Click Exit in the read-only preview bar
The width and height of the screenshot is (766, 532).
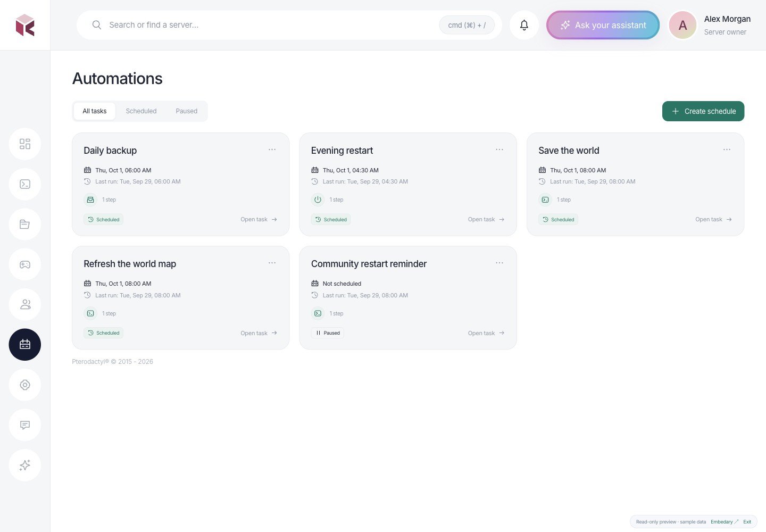point(747,522)
